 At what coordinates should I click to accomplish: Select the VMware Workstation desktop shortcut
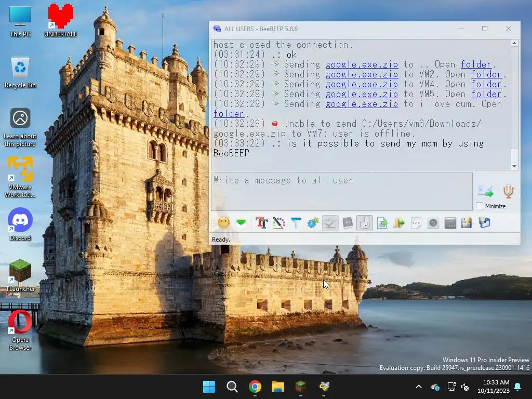point(20,177)
